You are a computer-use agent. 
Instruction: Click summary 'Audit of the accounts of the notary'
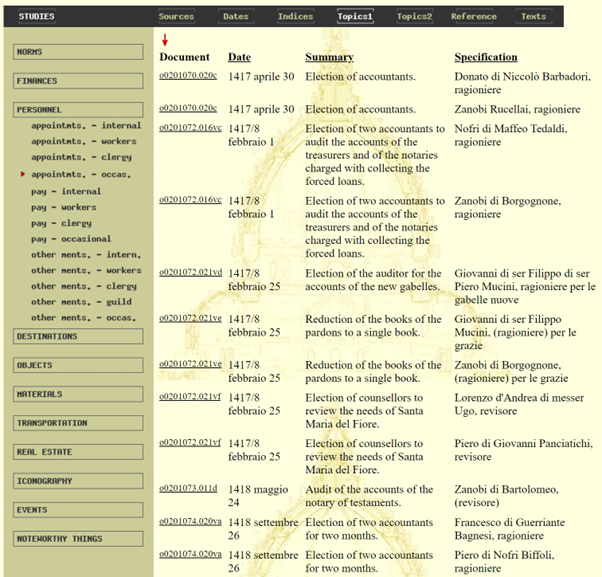[369, 496]
